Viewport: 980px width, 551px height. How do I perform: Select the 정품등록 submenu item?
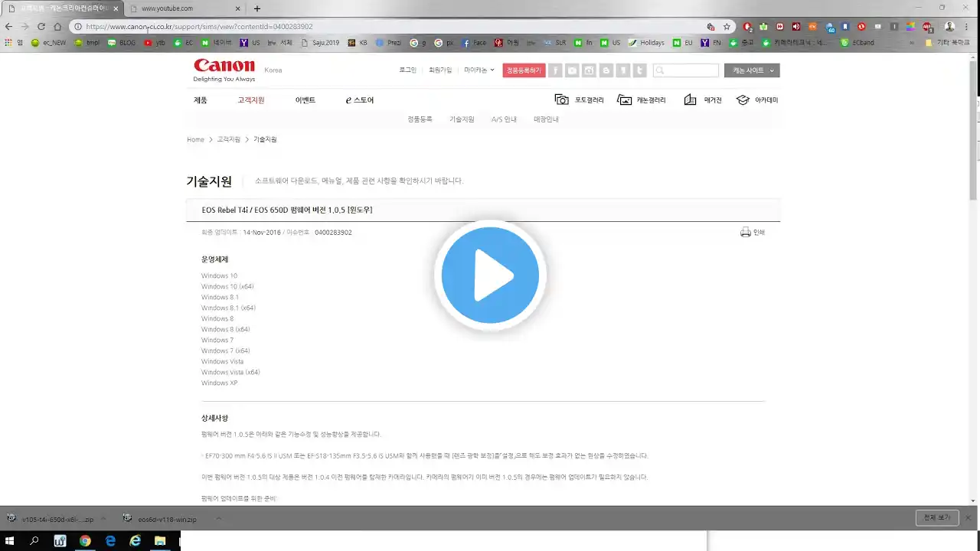[420, 119]
